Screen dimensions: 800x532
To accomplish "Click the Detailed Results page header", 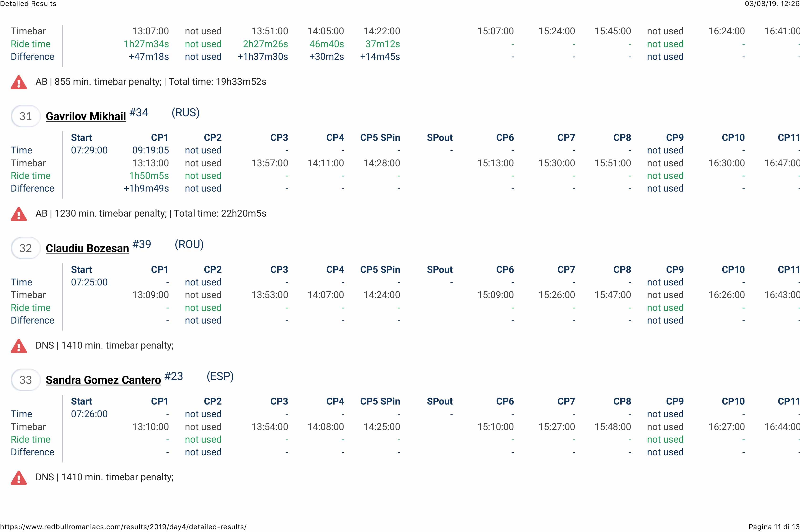I will [28, 4].
